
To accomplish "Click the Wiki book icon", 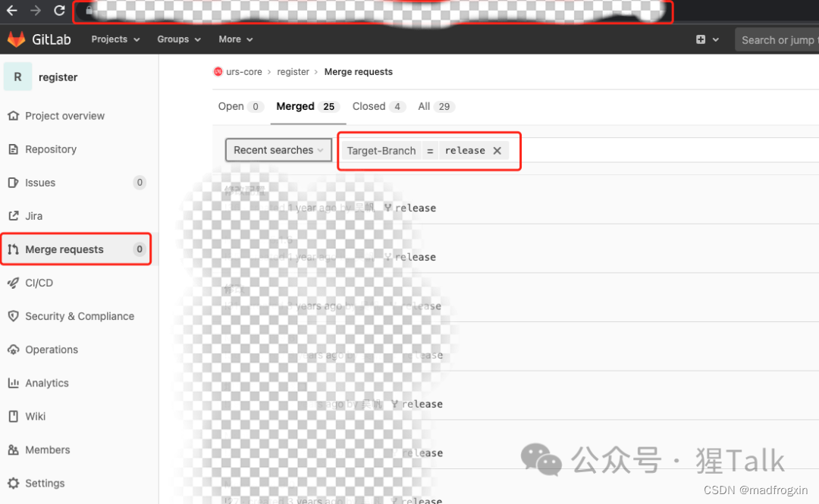I will tap(14, 416).
